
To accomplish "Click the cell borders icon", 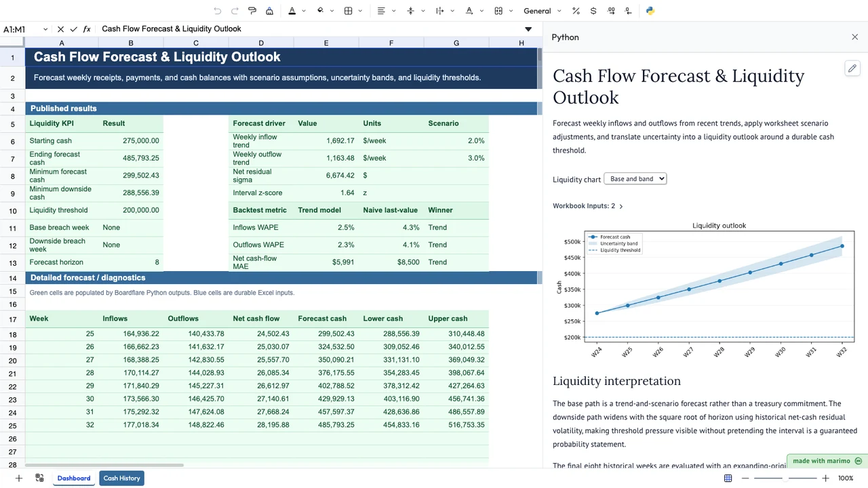I will [x=349, y=11].
